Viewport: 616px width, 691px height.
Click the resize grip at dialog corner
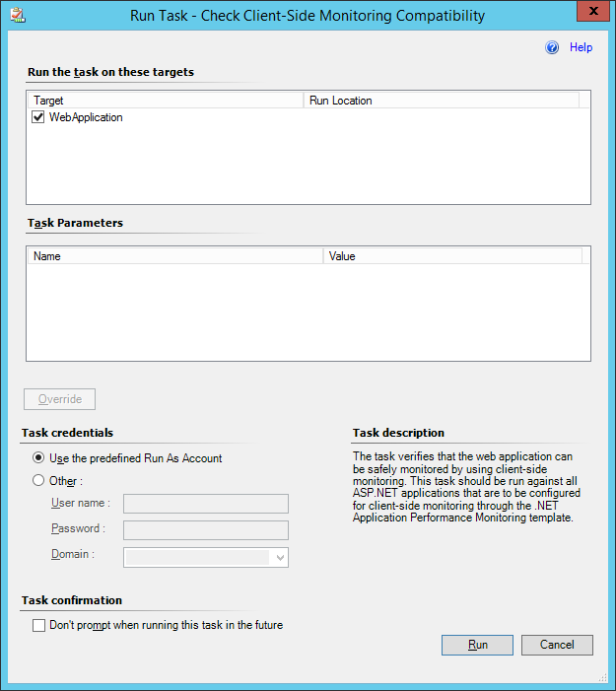point(602,677)
